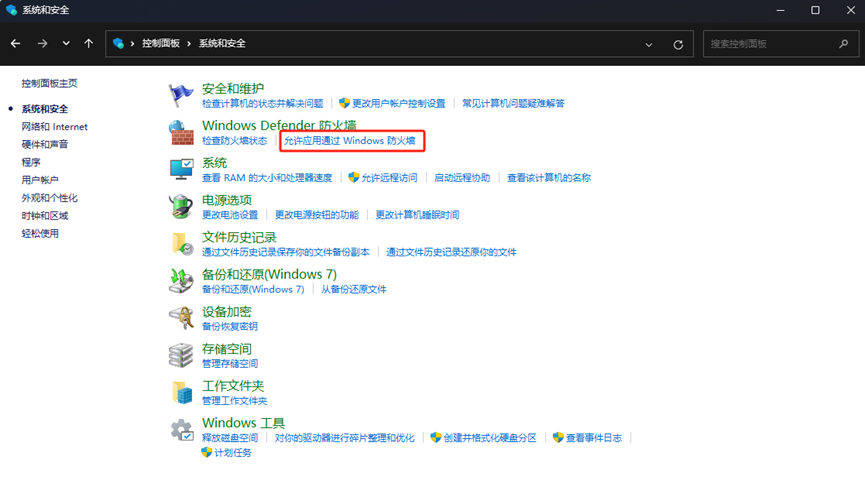
Task: Click the title bar 系统和安全 window icon
Action: tap(12, 10)
